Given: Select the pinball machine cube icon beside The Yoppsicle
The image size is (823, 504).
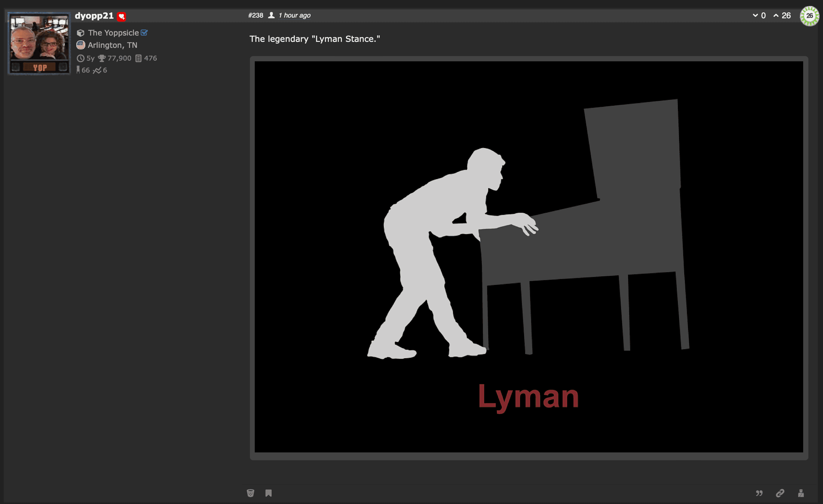Looking at the screenshot, I should [81, 33].
